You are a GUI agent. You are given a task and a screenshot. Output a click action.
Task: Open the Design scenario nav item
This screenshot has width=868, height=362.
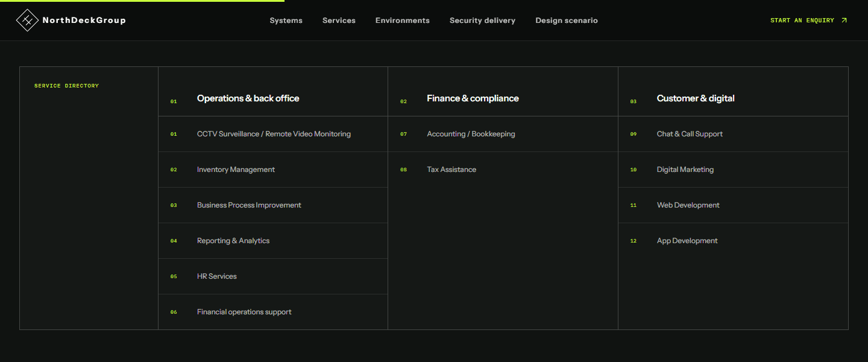pyautogui.click(x=567, y=21)
